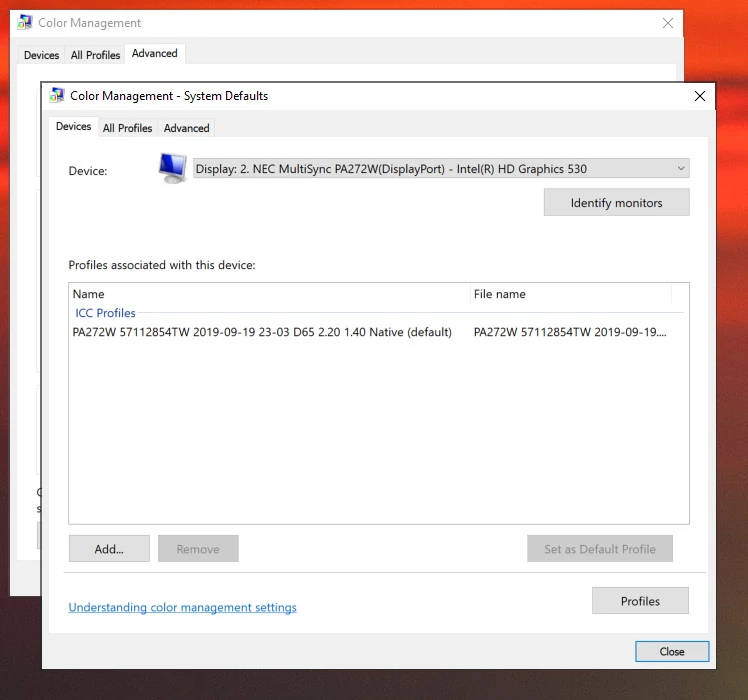Click the File name column header
This screenshot has width=748, height=700.
pos(571,294)
